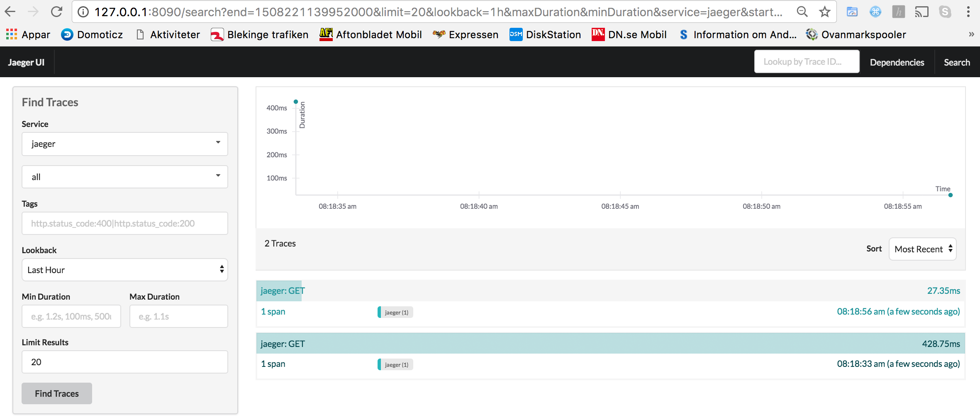Click the 08:18:56 am timestamp

(x=898, y=311)
